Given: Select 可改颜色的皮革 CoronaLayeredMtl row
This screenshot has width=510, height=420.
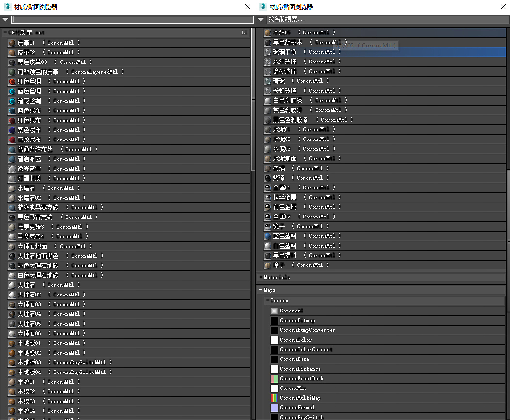Looking at the screenshot, I should [129, 72].
